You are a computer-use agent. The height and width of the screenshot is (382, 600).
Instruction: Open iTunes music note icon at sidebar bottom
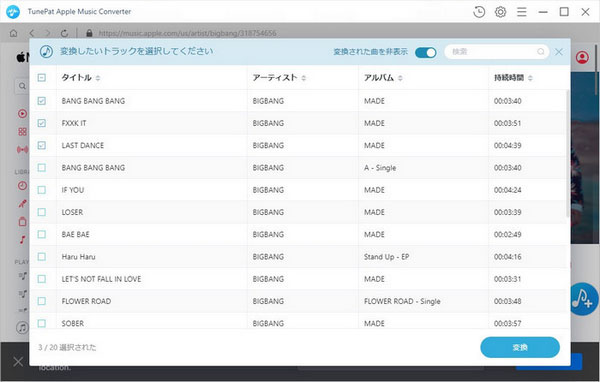coord(22,328)
